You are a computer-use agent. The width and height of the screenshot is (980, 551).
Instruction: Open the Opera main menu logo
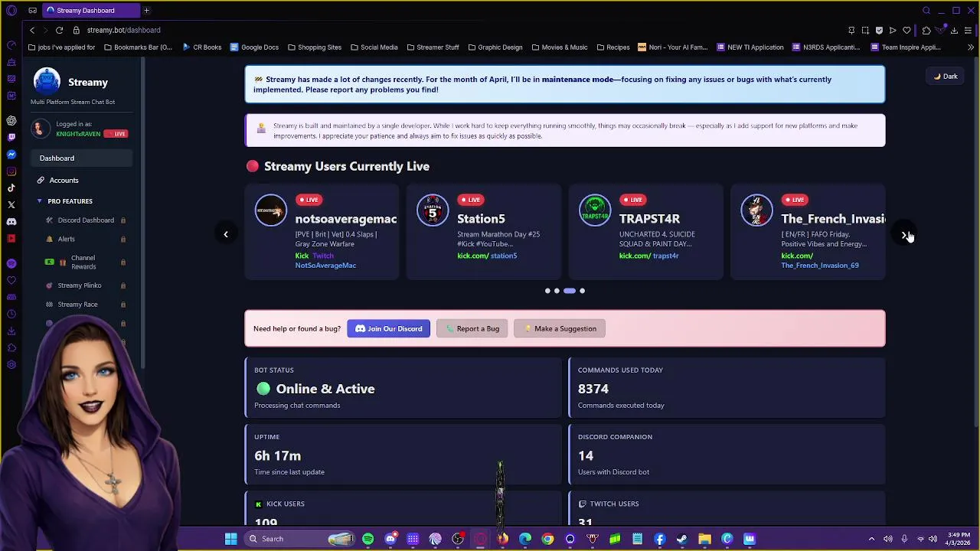[x=11, y=11]
